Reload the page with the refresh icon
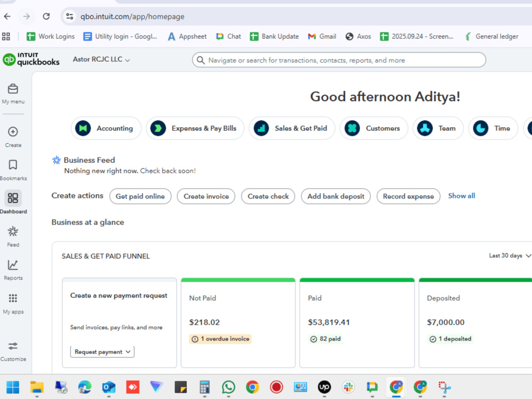Screen dimensions: 532x399 (46, 16)
